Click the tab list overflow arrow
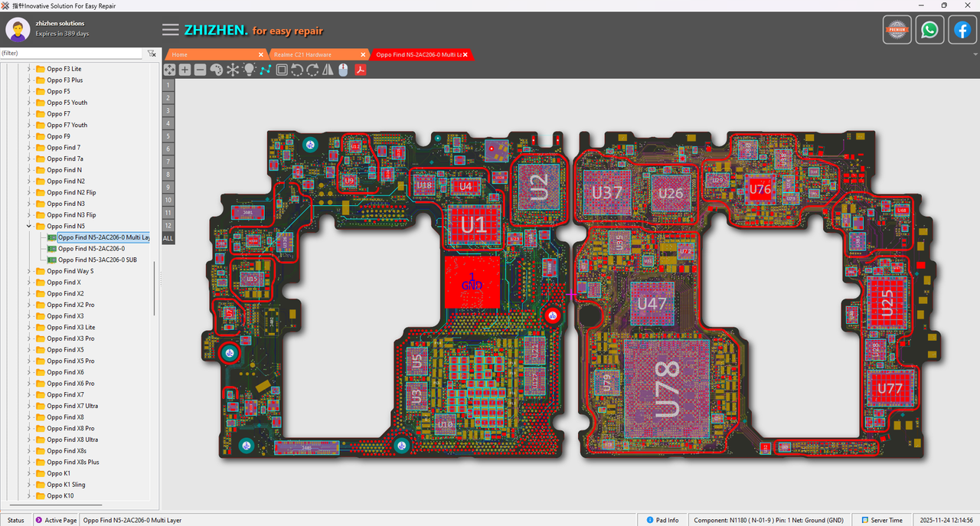Image resolution: width=980 pixels, height=526 pixels. tap(975, 54)
